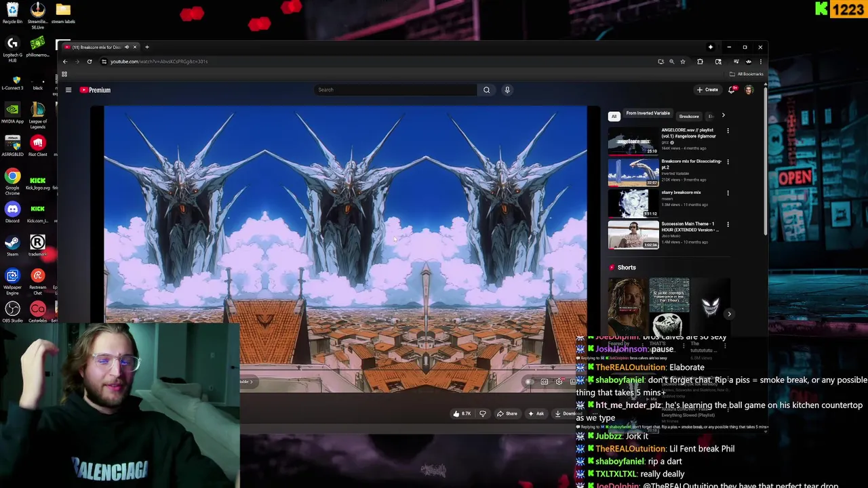
Task: Open Recycle Bin desktop icon
Action: pyautogui.click(x=12, y=12)
